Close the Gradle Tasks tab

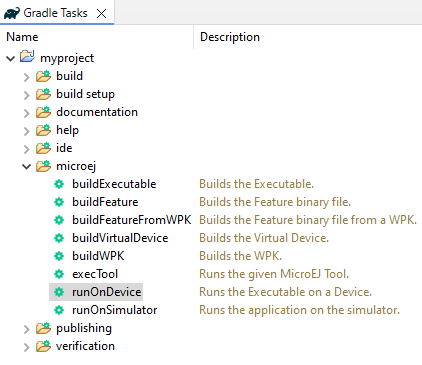tap(101, 13)
